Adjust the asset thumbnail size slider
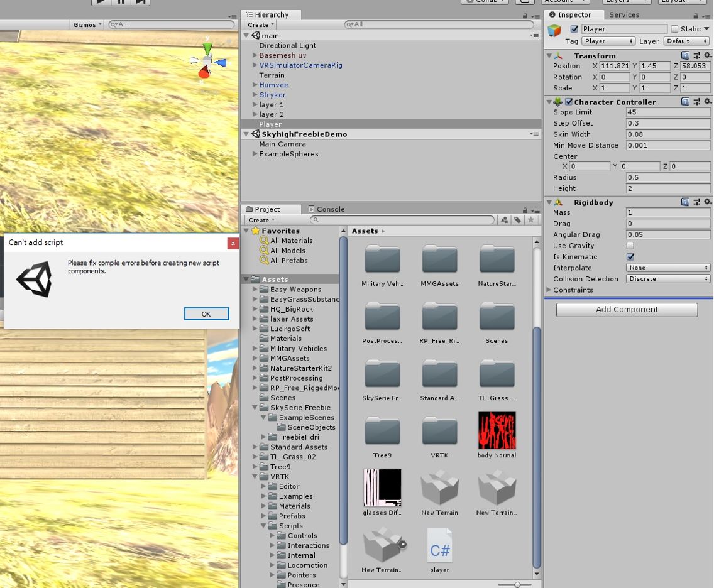The width and height of the screenshot is (714, 588). point(517,584)
